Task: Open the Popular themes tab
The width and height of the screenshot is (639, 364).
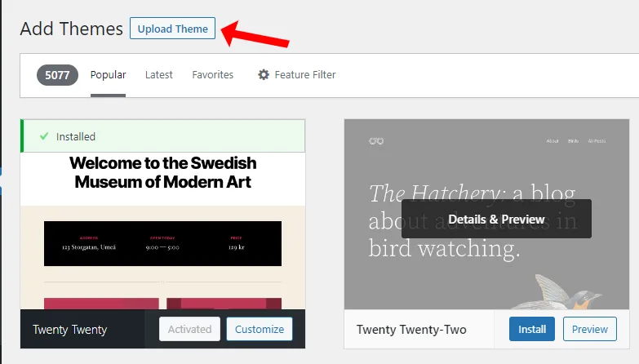Action: pos(108,75)
